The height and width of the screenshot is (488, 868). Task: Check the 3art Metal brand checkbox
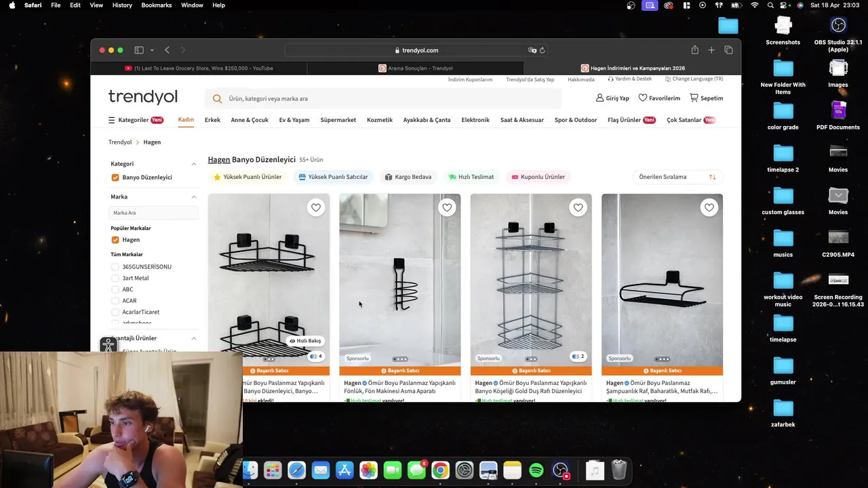click(x=115, y=278)
